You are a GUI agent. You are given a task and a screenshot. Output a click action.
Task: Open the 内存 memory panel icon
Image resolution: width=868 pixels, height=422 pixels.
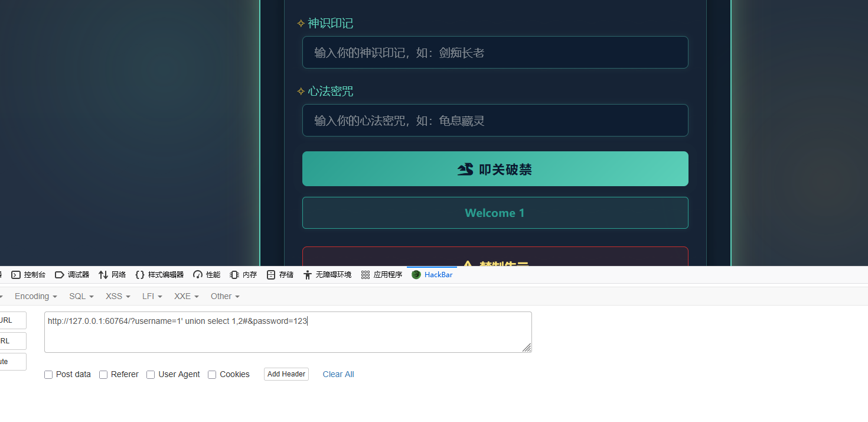pyautogui.click(x=234, y=275)
